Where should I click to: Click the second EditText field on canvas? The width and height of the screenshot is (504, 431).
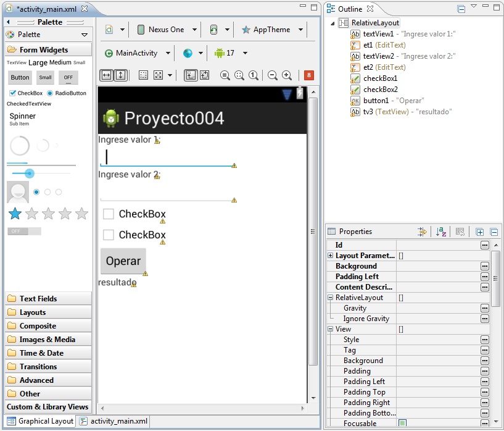[x=167, y=192]
